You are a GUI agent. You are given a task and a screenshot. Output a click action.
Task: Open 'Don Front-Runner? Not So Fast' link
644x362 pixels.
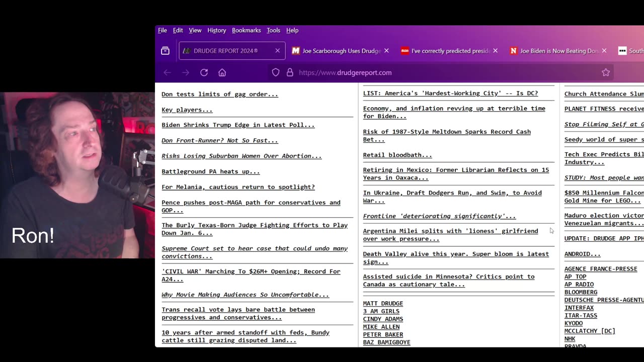[x=220, y=140]
